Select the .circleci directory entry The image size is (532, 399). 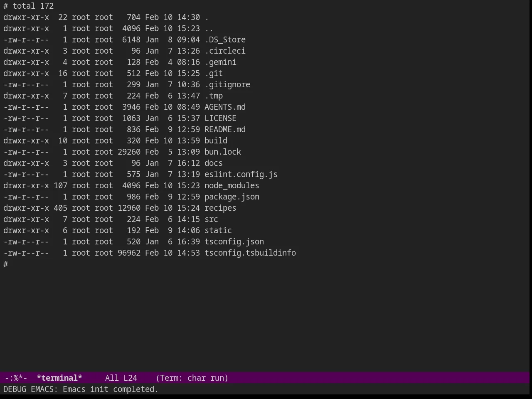pos(225,51)
